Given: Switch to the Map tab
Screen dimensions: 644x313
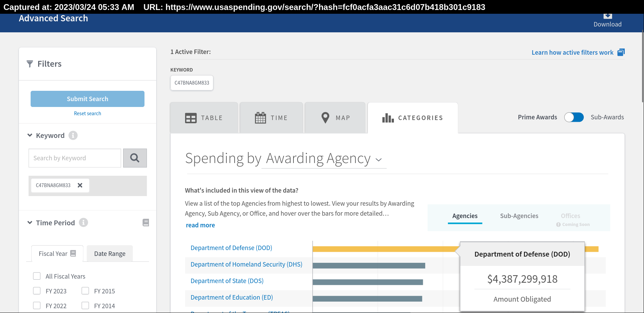Looking at the screenshot, I should (335, 118).
